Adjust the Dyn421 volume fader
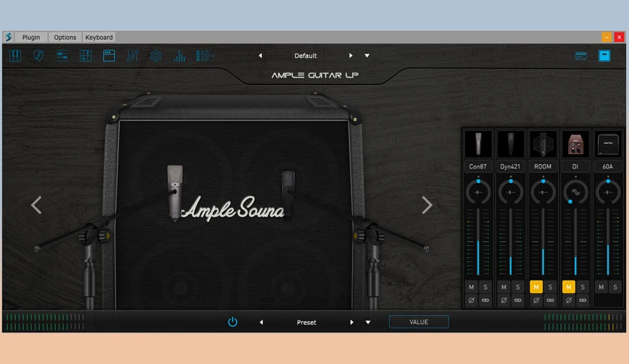The image size is (629, 364). coord(511,241)
